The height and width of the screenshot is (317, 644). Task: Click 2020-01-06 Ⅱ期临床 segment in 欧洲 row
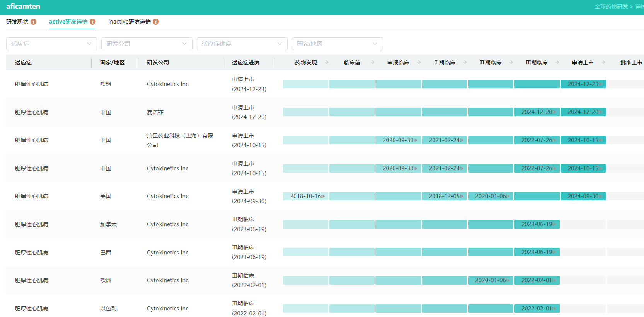tap(491, 280)
